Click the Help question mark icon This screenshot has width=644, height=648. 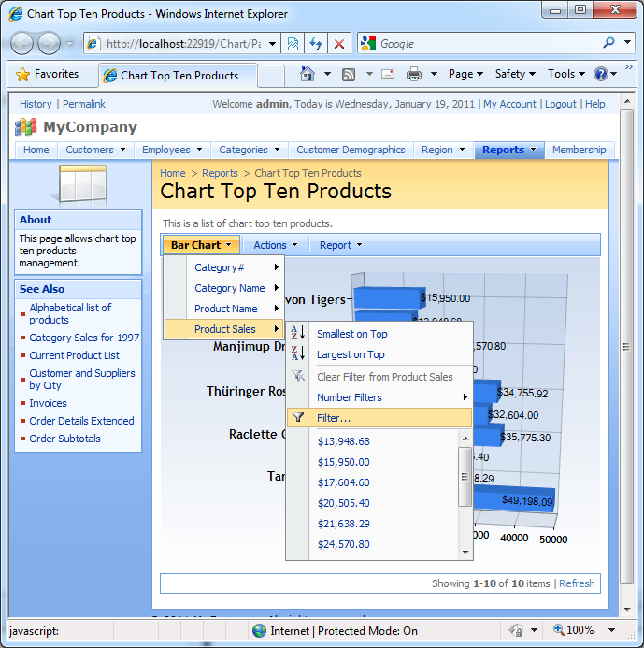click(600, 75)
